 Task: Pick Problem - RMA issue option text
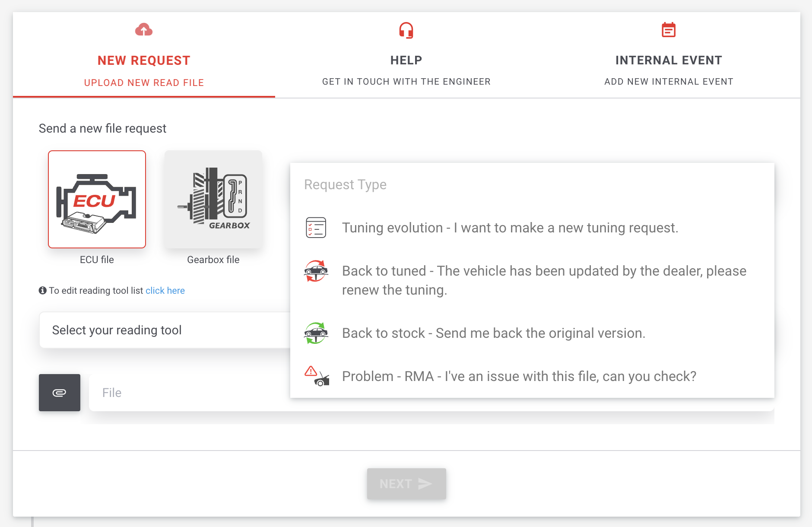[519, 376]
